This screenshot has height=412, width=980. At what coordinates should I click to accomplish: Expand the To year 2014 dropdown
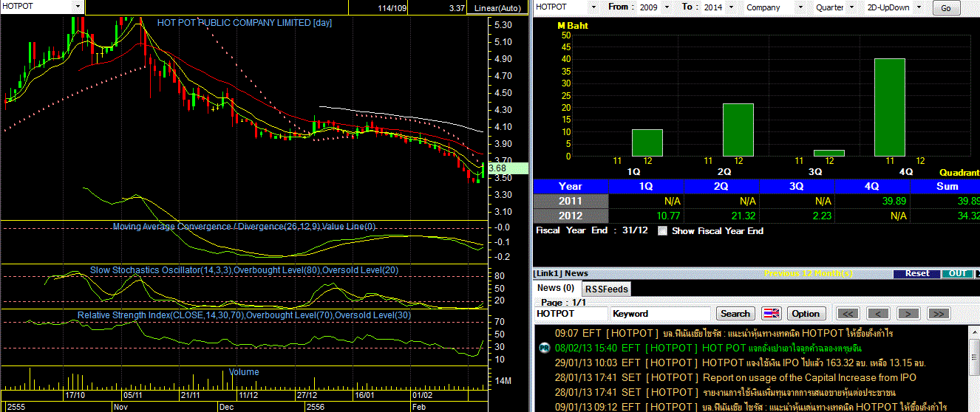point(732,7)
